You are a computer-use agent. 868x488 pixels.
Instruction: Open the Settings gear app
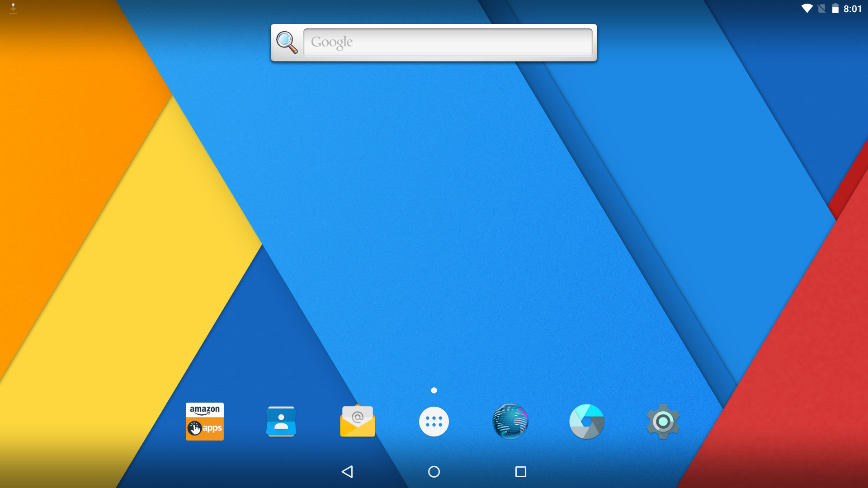pyautogui.click(x=663, y=422)
